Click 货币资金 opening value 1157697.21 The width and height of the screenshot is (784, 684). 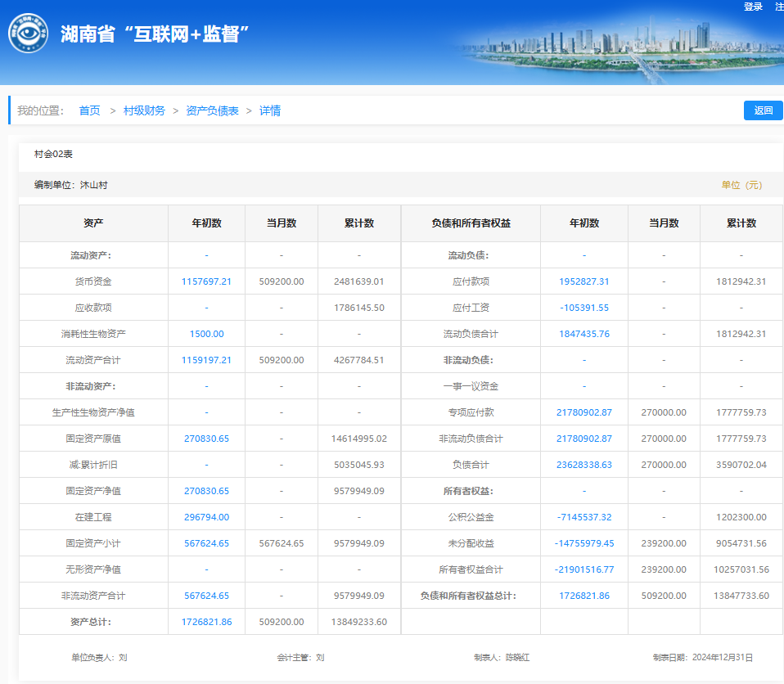(x=206, y=281)
